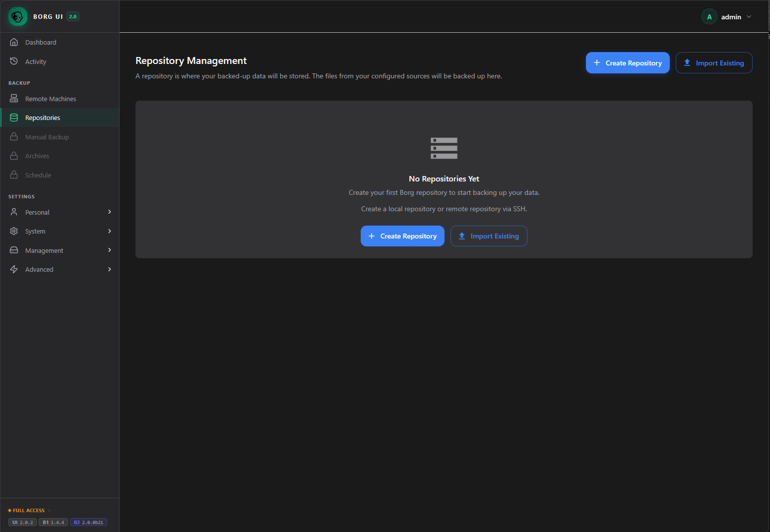Click the top Create Repository button
The width and height of the screenshot is (770, 532).
click(x=628, y=62)
